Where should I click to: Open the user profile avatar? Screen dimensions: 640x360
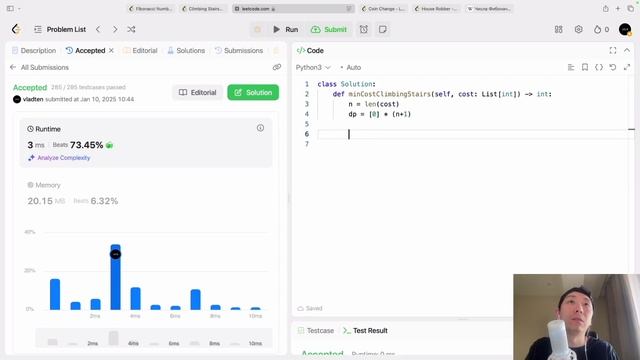coord(625,29)
